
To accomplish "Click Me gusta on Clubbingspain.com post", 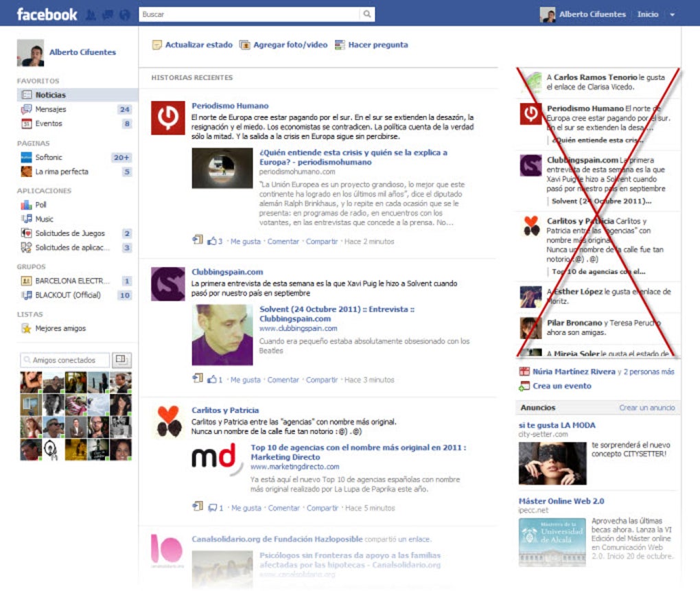I will (x=246, y=380).
